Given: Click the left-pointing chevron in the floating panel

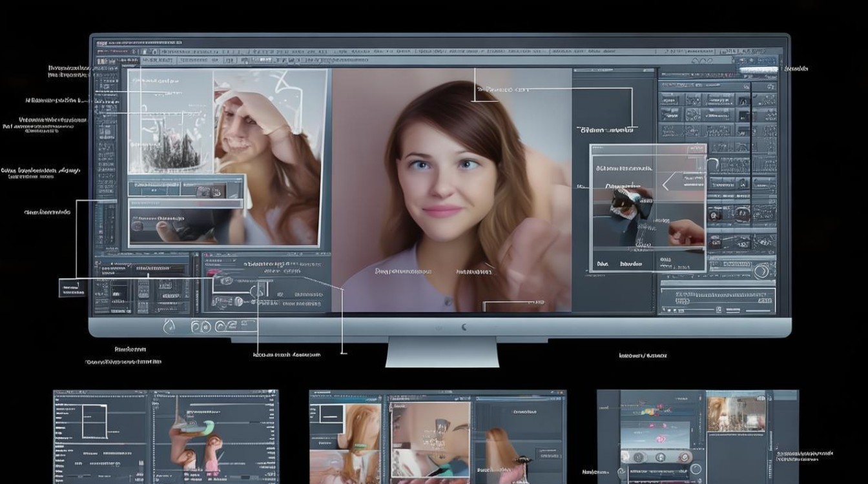Looking at the screenshot, I should (667, 184).
